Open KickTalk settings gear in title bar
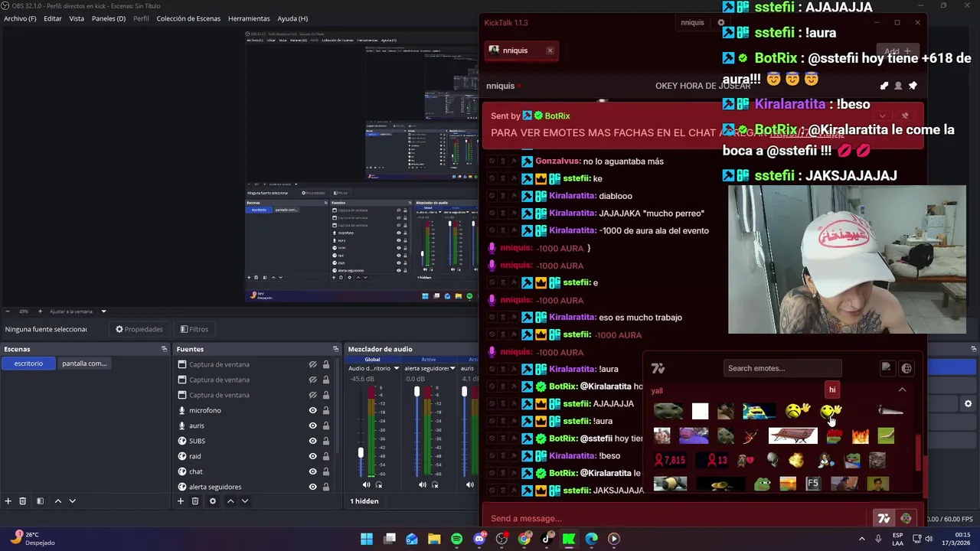Screen dimensions: 980x551 (x=720, y=23)
